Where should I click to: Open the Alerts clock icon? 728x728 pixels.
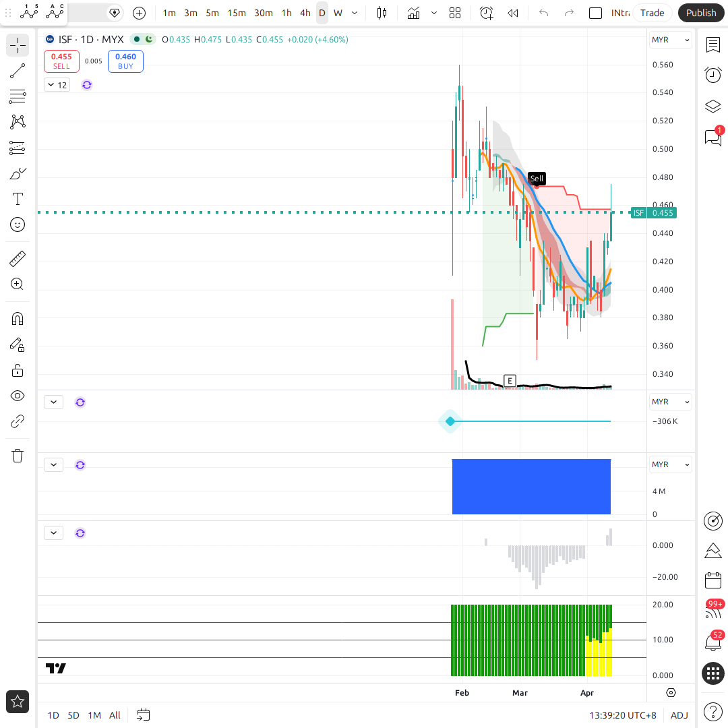712,75
